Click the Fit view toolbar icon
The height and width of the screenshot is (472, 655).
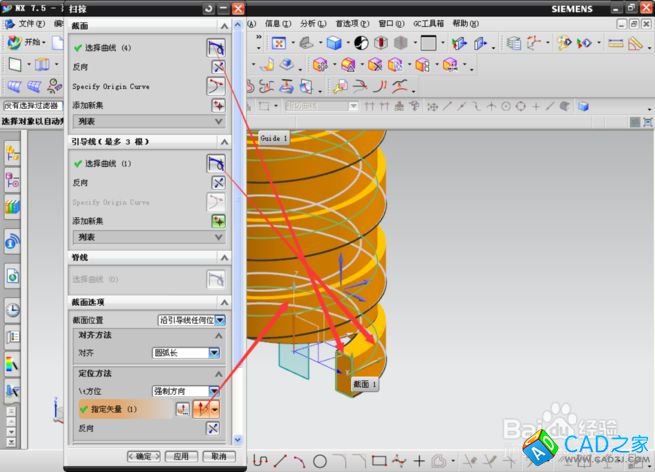(x=278, y=43)
